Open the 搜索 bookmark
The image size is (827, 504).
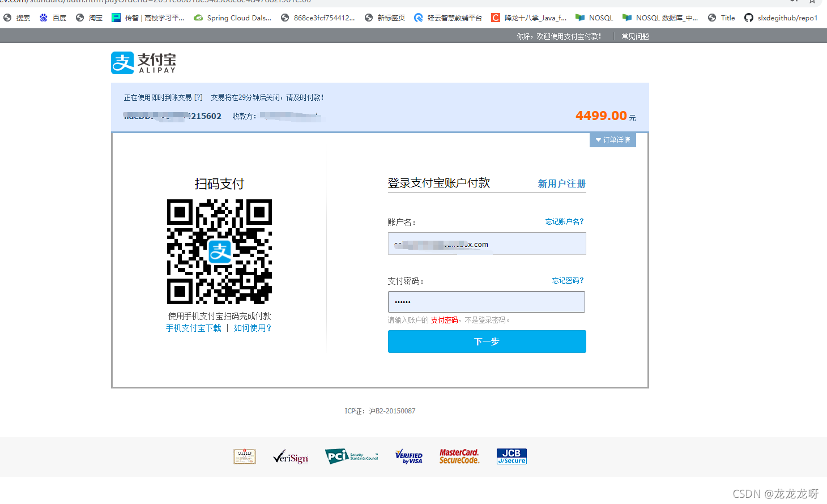[17, 18]
